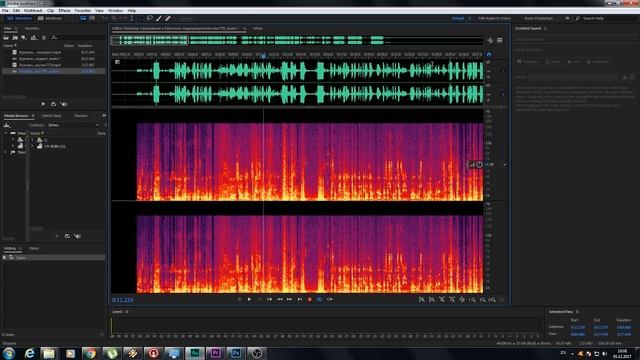
Task: Select the Lasso Selection tool
Action: coord(150,18)
